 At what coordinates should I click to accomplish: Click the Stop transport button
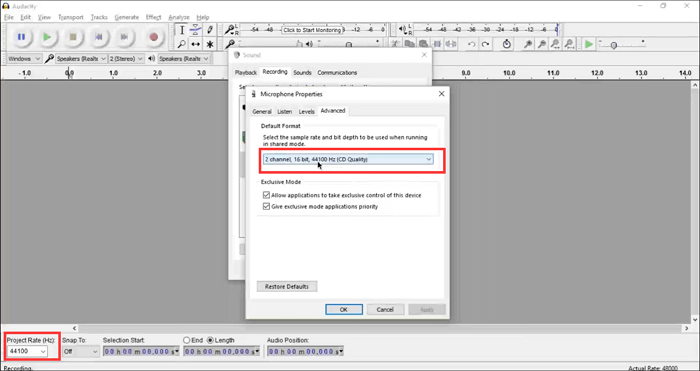(73, 37)
